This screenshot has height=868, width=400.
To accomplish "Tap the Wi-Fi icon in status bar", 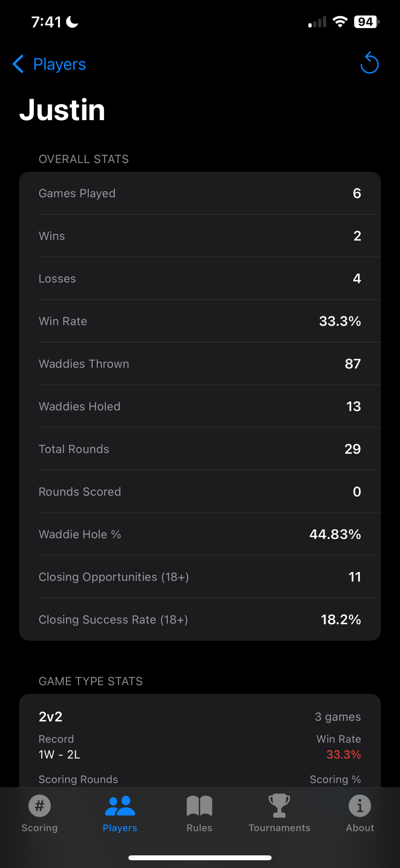I will click(x=340, y=21).
